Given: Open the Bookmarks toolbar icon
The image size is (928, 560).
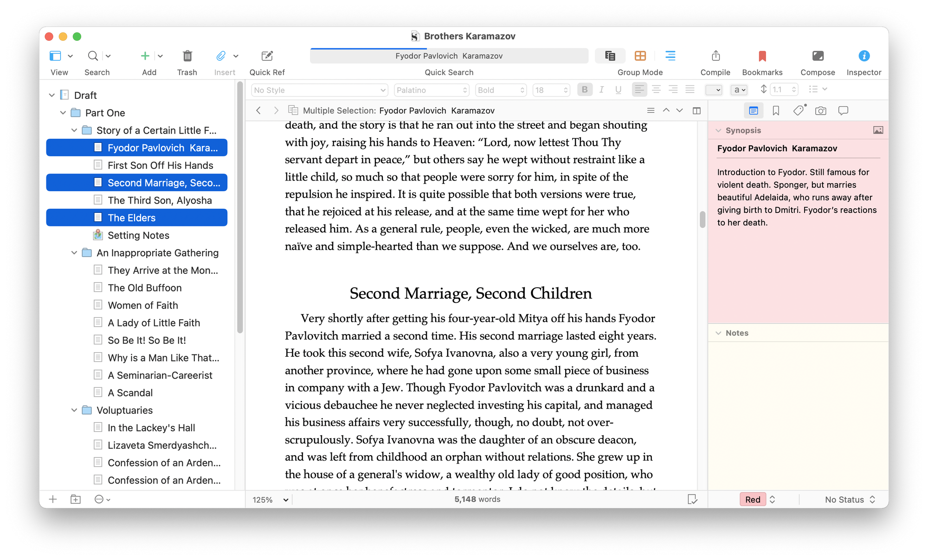Looking at the screenshot, I should click(762, 56).
